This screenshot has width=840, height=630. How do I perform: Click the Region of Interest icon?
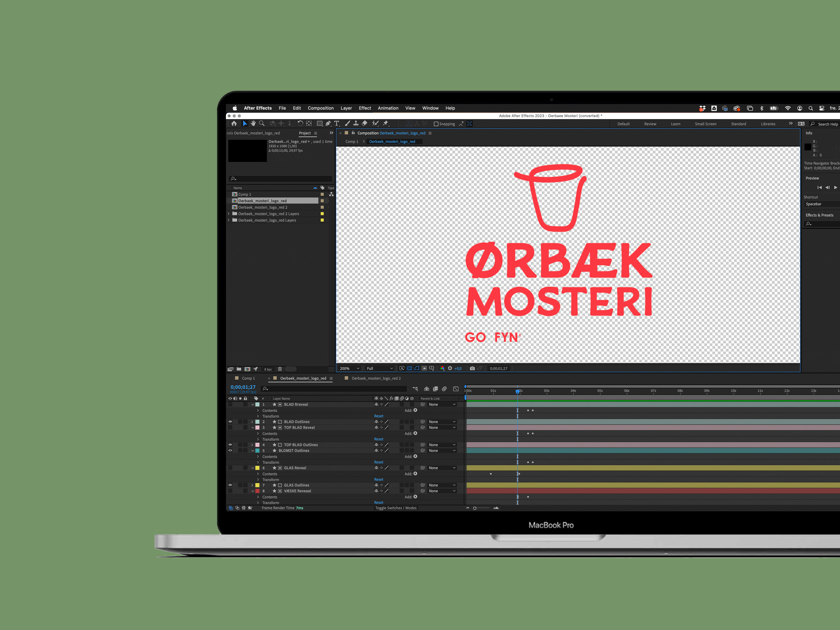424,368
